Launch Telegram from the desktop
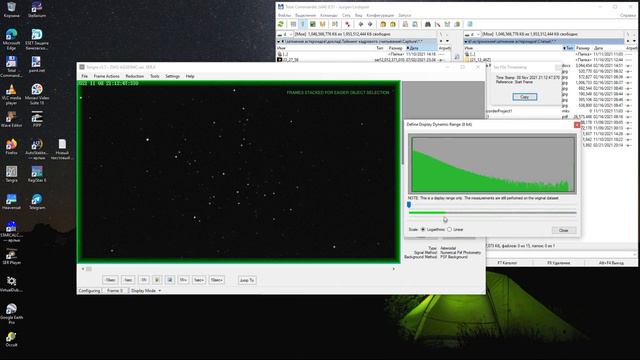 37,202
